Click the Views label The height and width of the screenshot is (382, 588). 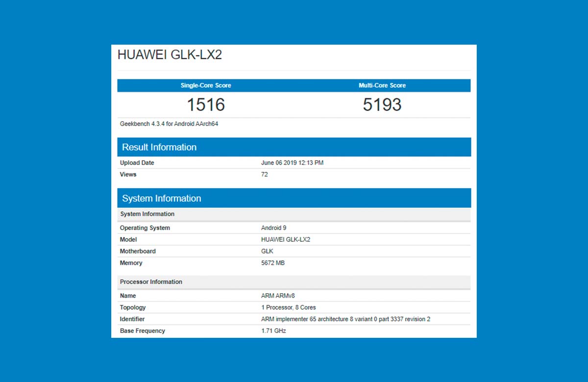pos(128,175)
